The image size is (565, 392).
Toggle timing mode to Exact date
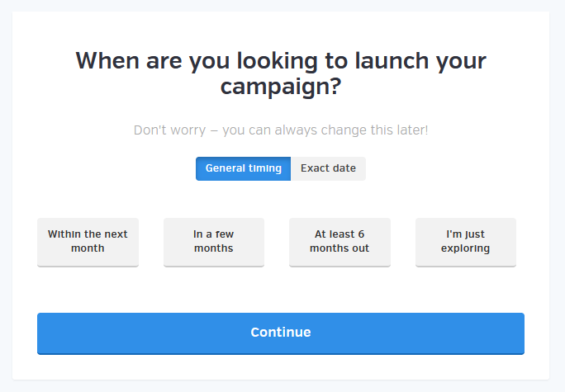click(x=328, y=168)
